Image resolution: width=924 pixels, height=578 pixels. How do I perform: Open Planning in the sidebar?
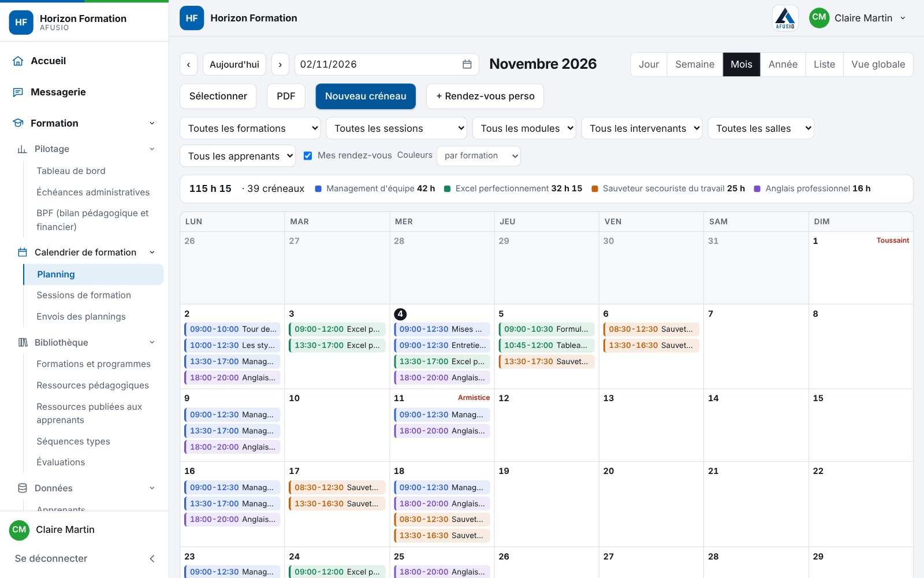(93, 275)
